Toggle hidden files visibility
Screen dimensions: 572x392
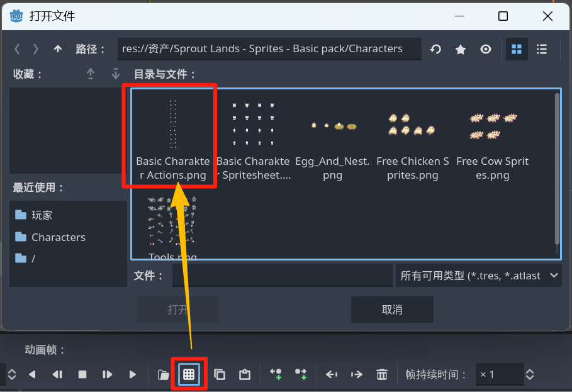coord(486,49)
